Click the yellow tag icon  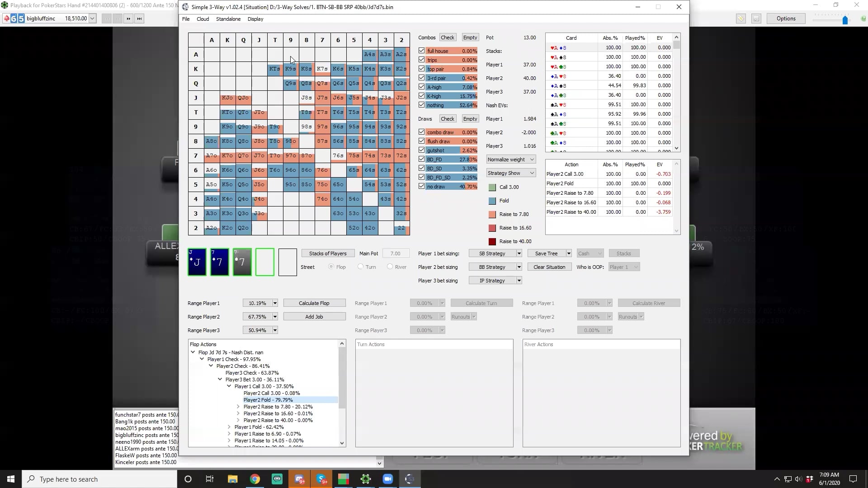click(741, 19)
